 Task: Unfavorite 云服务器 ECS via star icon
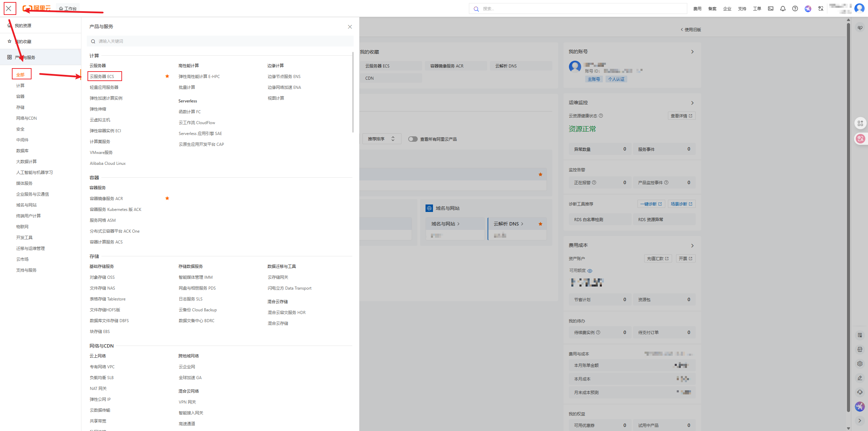[x=167, y=76]
